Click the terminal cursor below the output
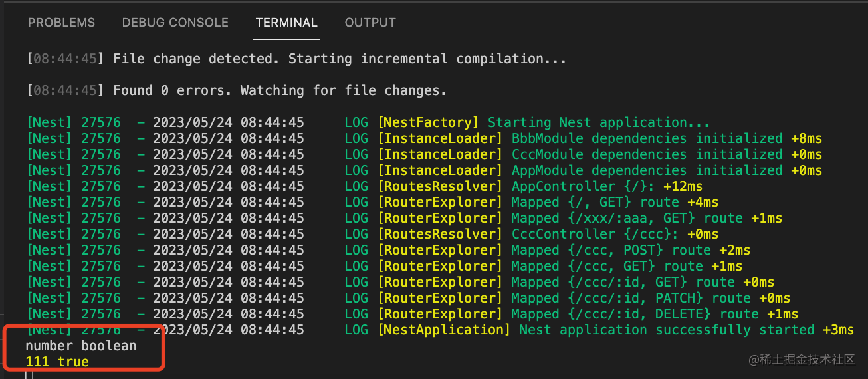The width and height of the screenshot is (868, 379). pyautogui.click(x=29, y=375)
